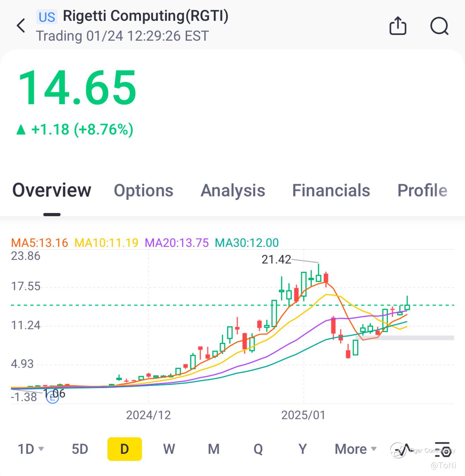
Task: Select the 5D chart period
Action: click(80, 449)
